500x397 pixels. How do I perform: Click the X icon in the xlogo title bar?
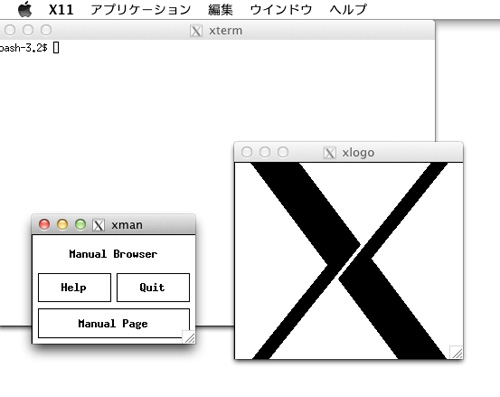tap(329, 153)
